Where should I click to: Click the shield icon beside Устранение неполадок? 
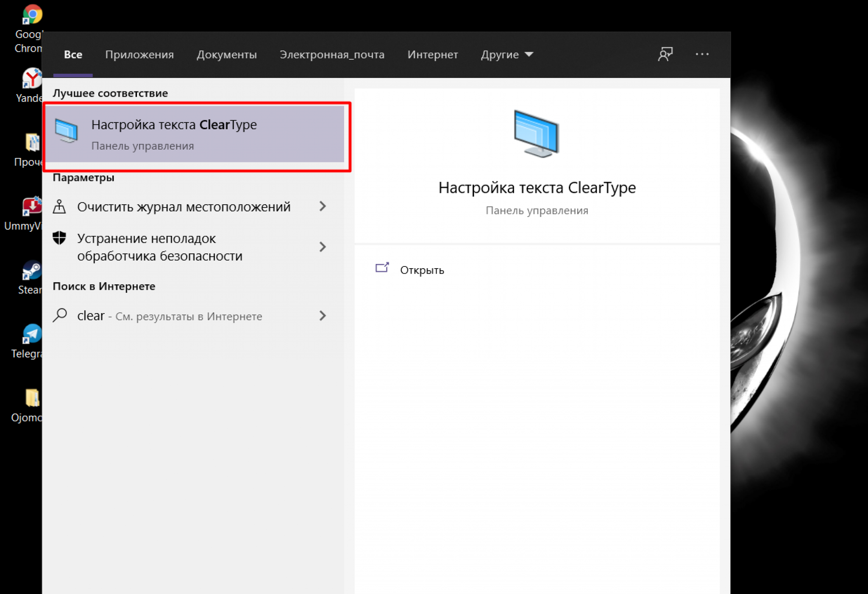59,238
